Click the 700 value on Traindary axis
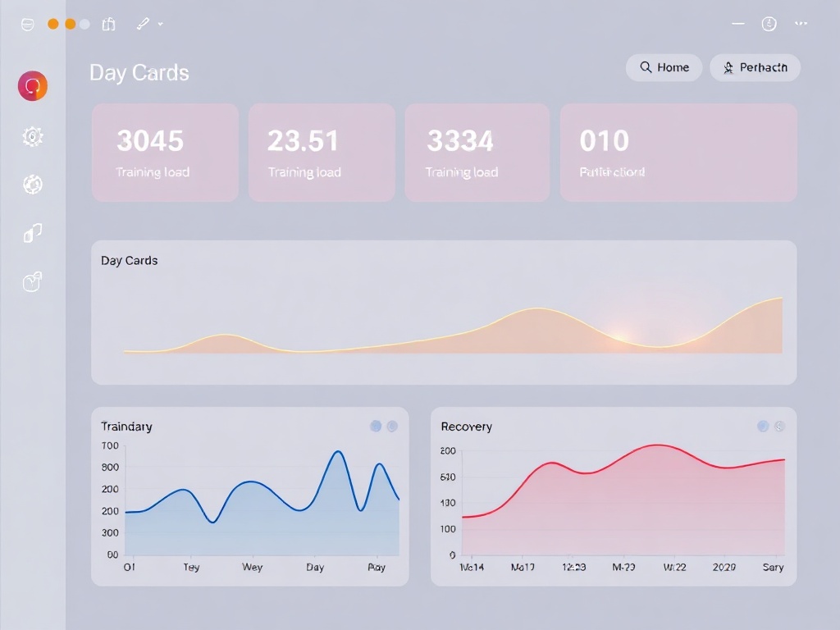Image resolution: width=840 pixels, height=630 pixels. [x=110, y=445]
